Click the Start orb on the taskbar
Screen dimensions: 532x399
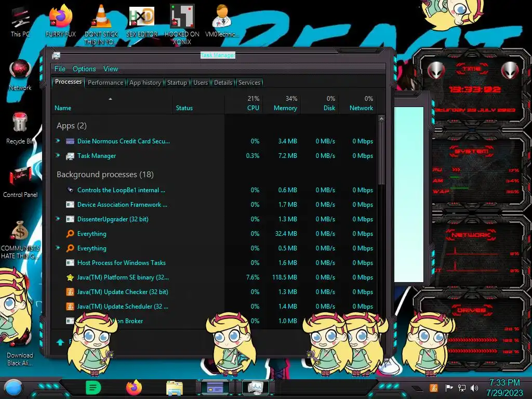coord(13,388)
